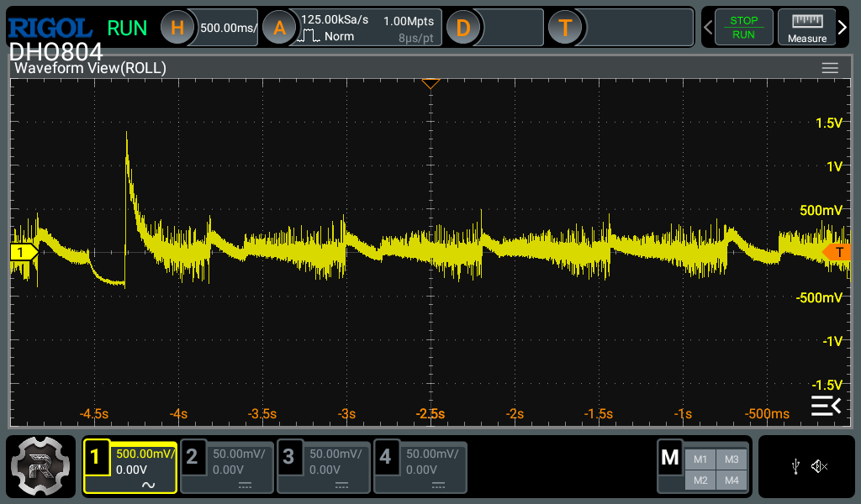Open the Delay D settings icon
The image size is (861, 504).
tap(462, 28)
